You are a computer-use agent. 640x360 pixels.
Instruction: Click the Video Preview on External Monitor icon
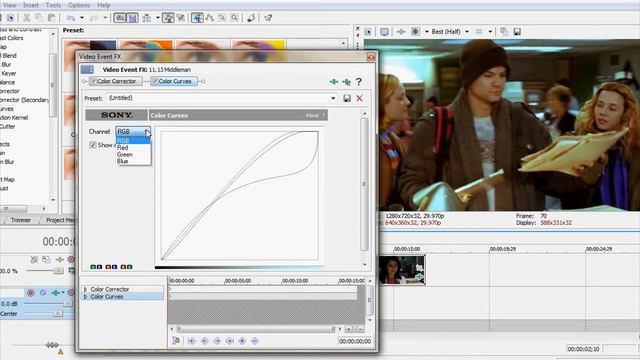click(x=384, y=31)
